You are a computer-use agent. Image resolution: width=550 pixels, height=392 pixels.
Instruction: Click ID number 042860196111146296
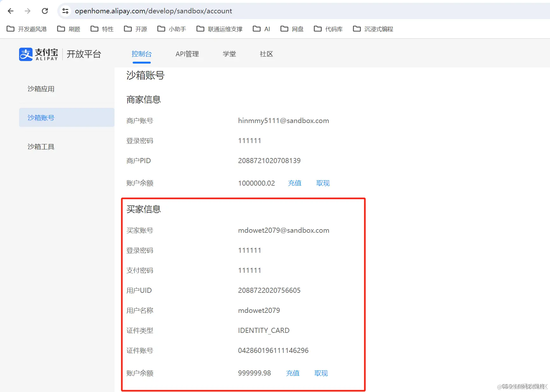273,351
